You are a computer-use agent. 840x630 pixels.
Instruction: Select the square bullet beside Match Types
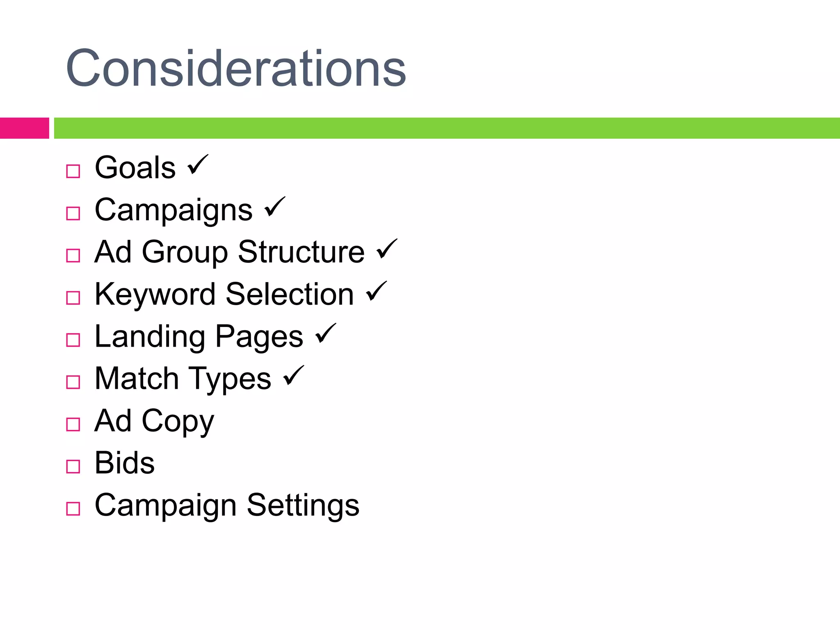click(73, 382)
